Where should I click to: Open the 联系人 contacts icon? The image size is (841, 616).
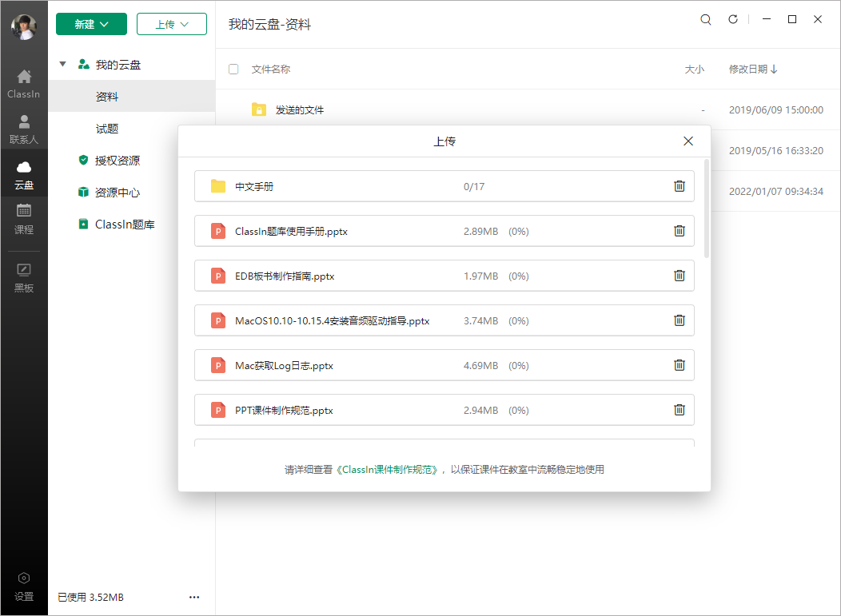pyautogui.click(x=24, y=129)
